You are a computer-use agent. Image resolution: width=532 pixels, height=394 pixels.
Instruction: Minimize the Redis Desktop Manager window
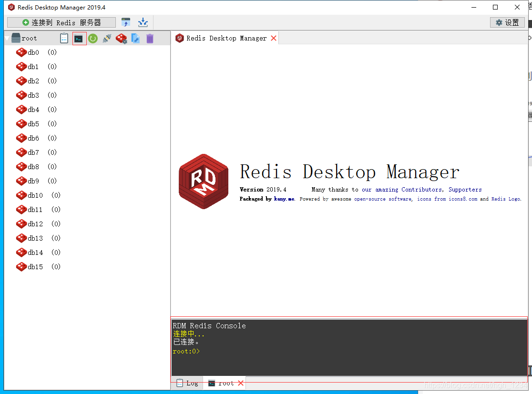click(x=474, y=7)
